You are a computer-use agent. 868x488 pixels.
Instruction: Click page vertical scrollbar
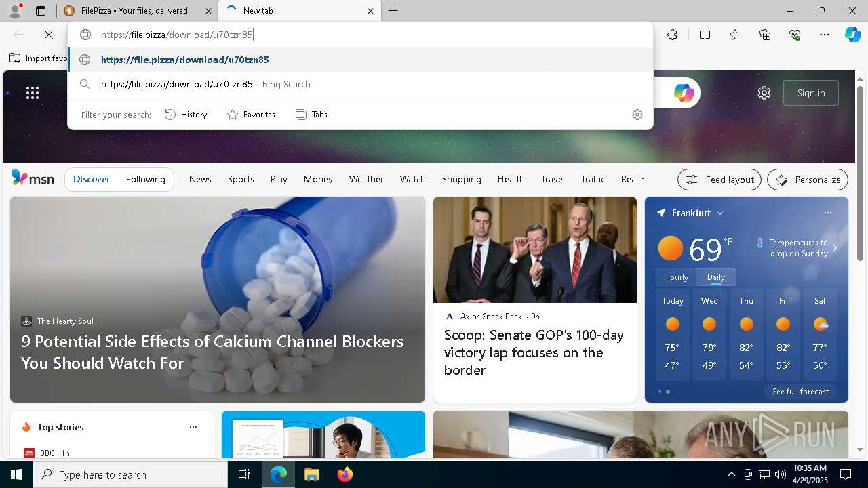861,174
